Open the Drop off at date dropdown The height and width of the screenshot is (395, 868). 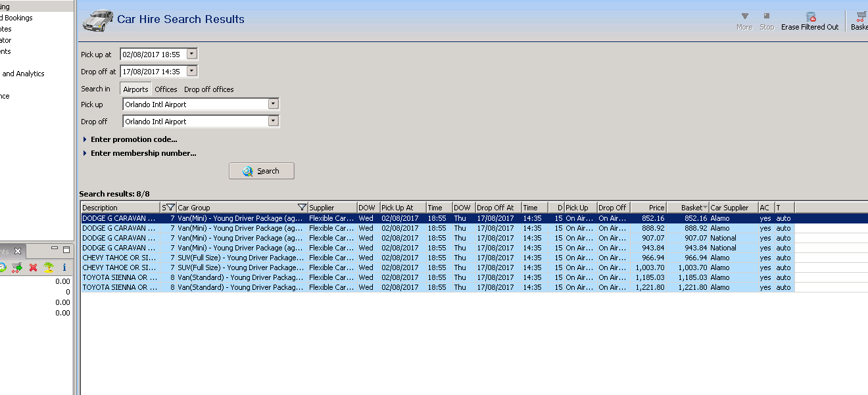191,72
